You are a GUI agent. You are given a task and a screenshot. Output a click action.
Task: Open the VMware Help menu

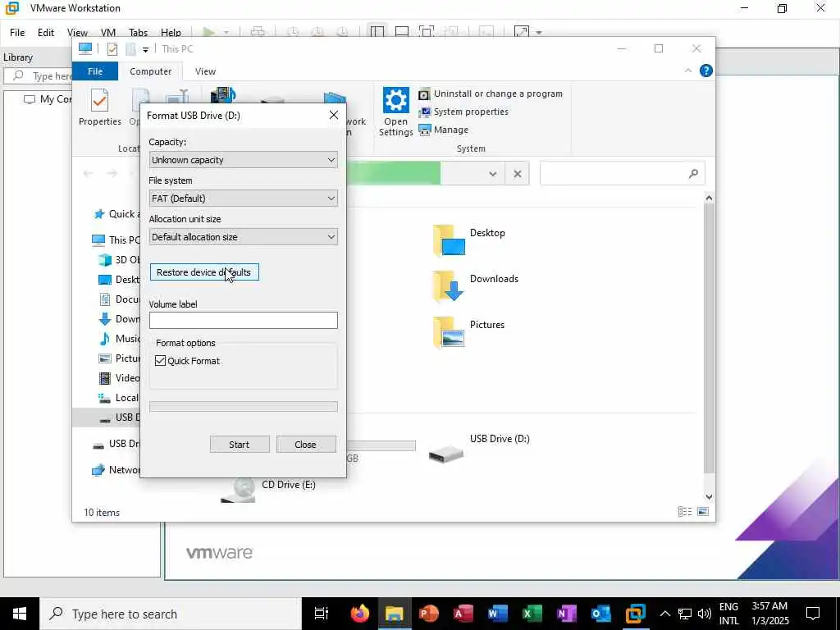tap(171, 33)
